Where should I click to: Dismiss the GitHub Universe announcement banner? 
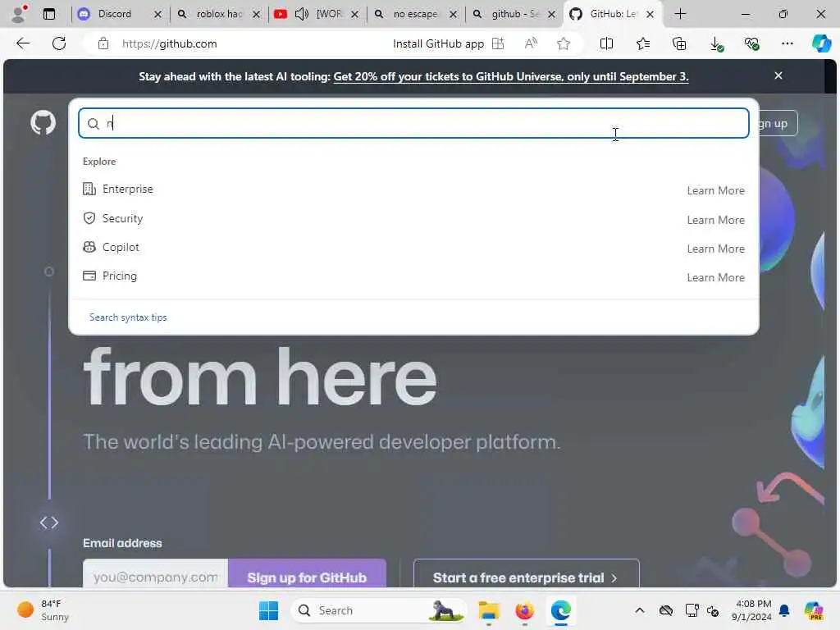[778, 75]
